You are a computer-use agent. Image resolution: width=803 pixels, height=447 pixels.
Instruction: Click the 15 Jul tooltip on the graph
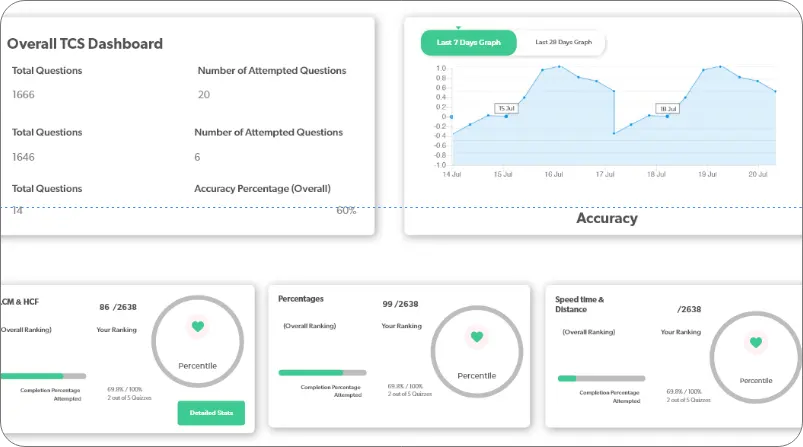(x=506, y=108)
